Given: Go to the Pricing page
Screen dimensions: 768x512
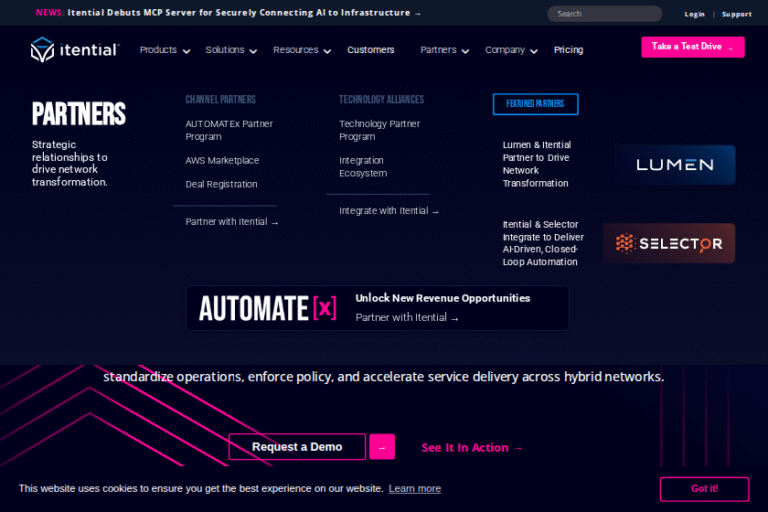Looking at the screenshot, I should click(568, 50).
